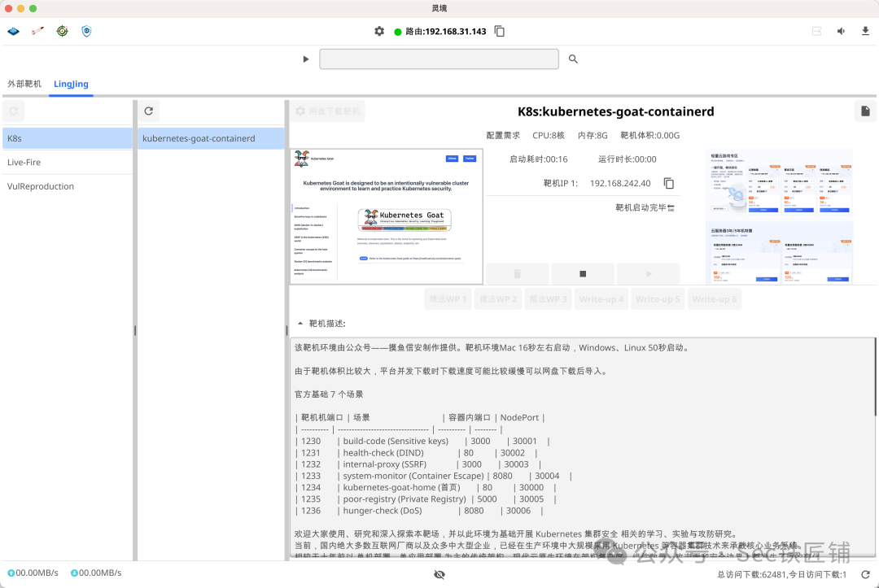Open the blue layered-stack icon in top toolbar

14,32
